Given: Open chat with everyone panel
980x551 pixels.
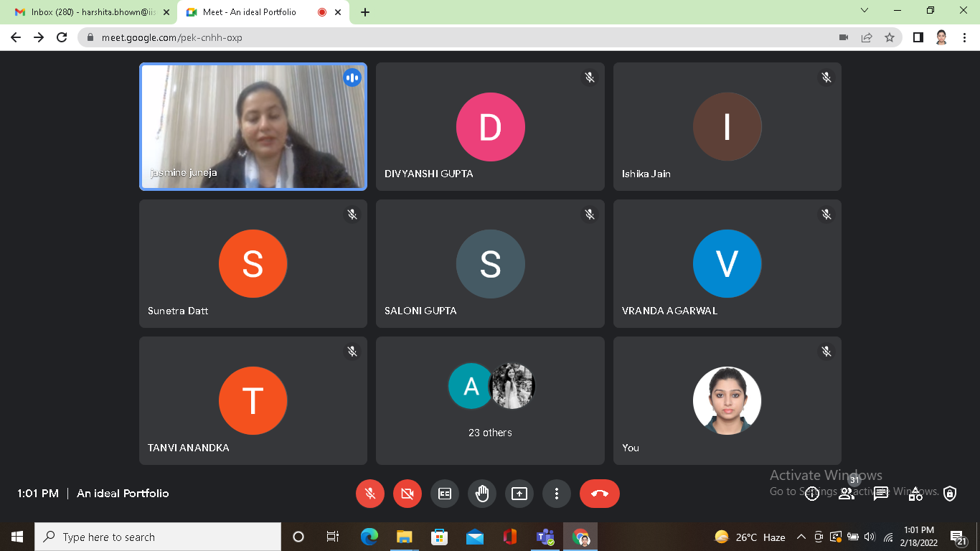Looking at the screenshot, I should coord(881,494).
